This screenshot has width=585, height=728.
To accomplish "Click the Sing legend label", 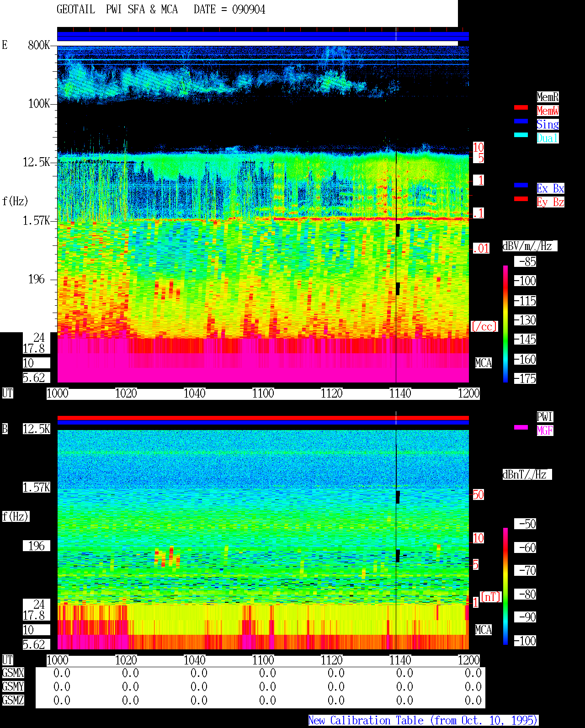I will coord(548,124).
